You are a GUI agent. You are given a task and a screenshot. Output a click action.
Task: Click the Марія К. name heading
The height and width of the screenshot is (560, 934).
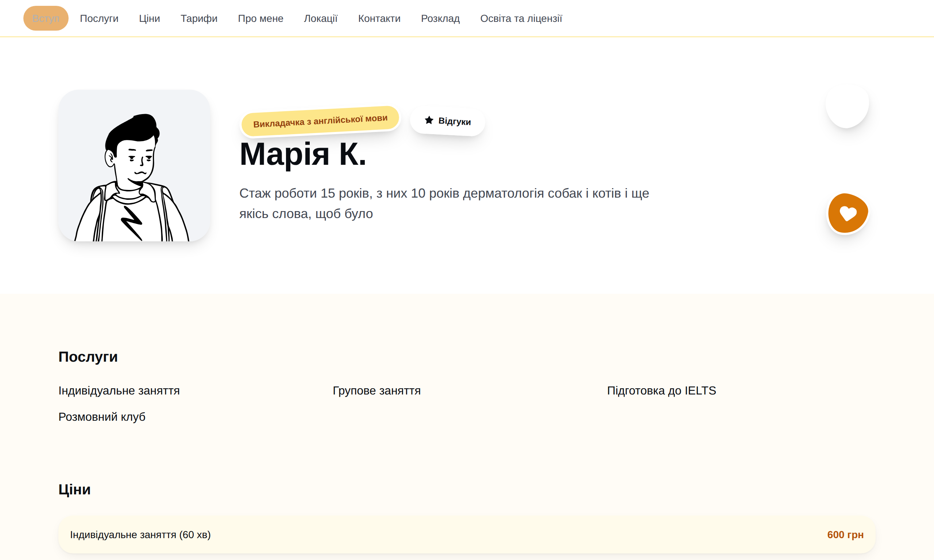303,154
